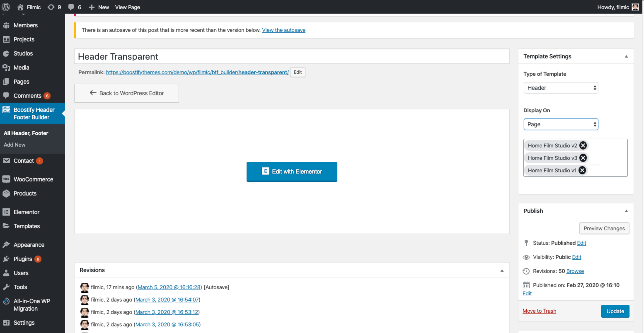The image size is (644, 333).
Task: Click the Plugins plug icon
Action: [x=6, y=259]
